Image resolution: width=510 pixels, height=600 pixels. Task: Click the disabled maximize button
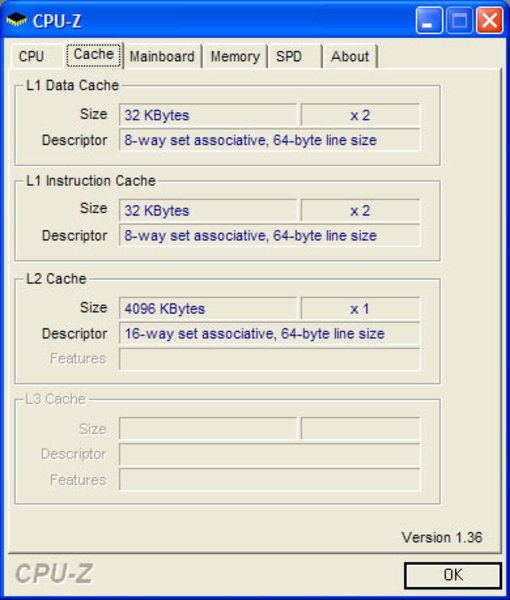(x=459, y=21)
